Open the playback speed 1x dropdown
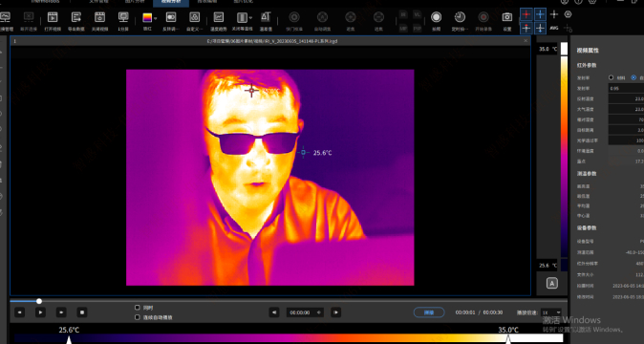 551,312
